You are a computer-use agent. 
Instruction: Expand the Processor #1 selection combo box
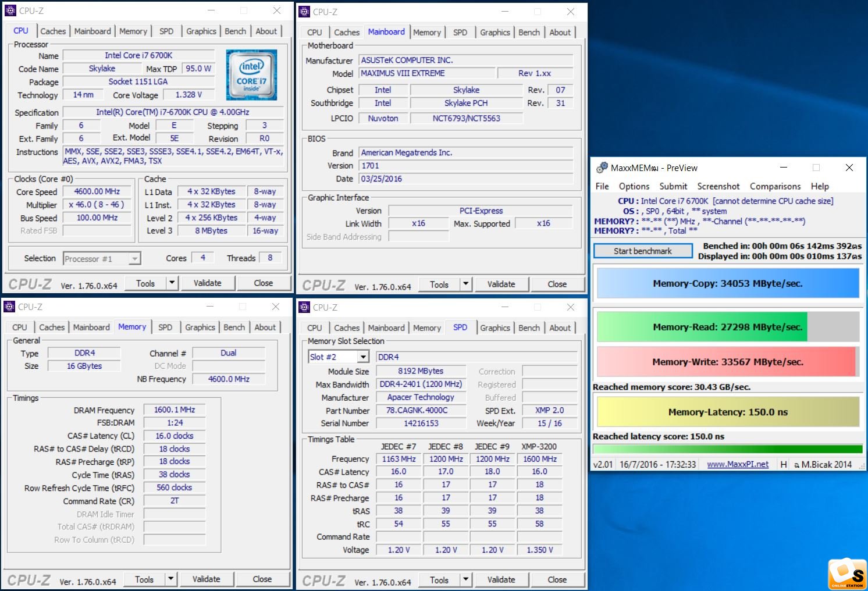135,258
